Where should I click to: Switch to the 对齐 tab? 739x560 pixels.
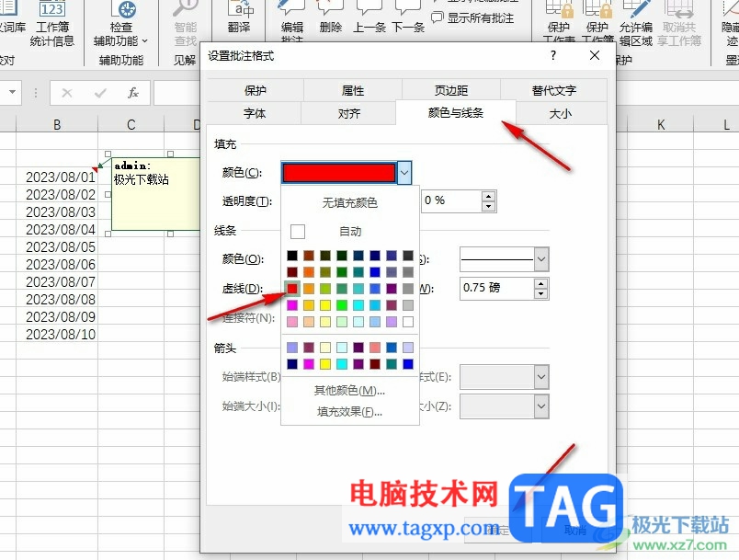348,113
